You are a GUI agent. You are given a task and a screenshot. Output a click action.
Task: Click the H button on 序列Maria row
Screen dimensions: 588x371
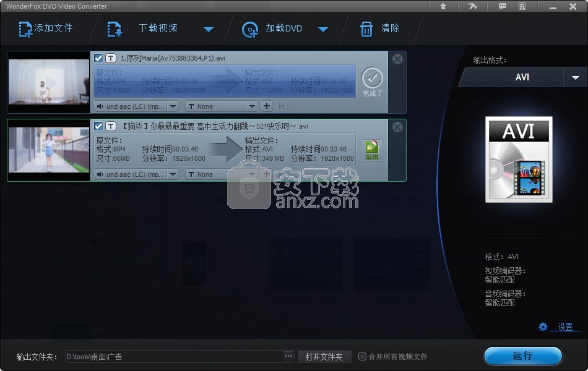[x=282, y=106]
